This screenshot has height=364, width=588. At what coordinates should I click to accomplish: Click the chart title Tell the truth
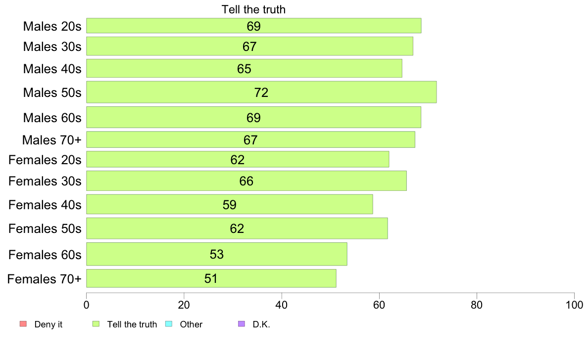tap(253, 9)
